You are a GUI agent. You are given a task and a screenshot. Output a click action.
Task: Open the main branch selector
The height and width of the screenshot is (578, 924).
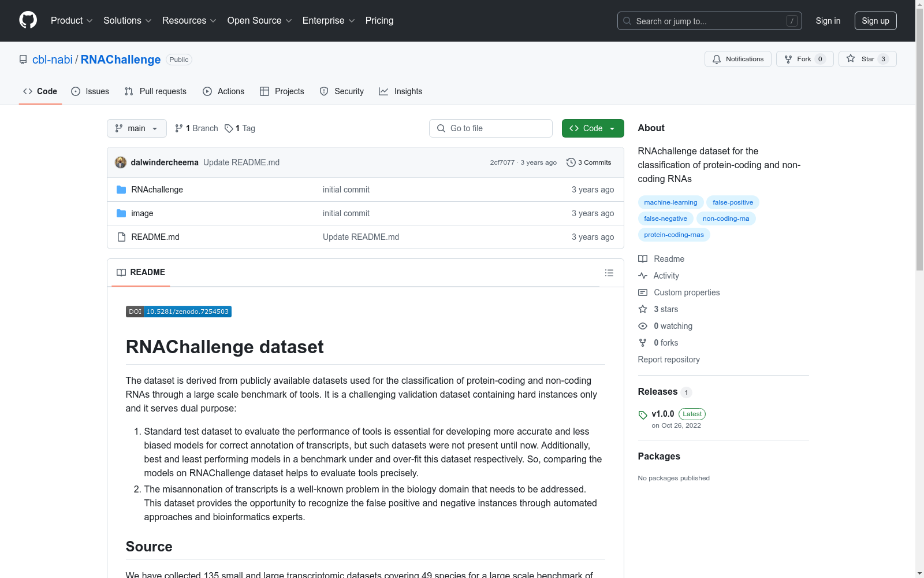137,128
